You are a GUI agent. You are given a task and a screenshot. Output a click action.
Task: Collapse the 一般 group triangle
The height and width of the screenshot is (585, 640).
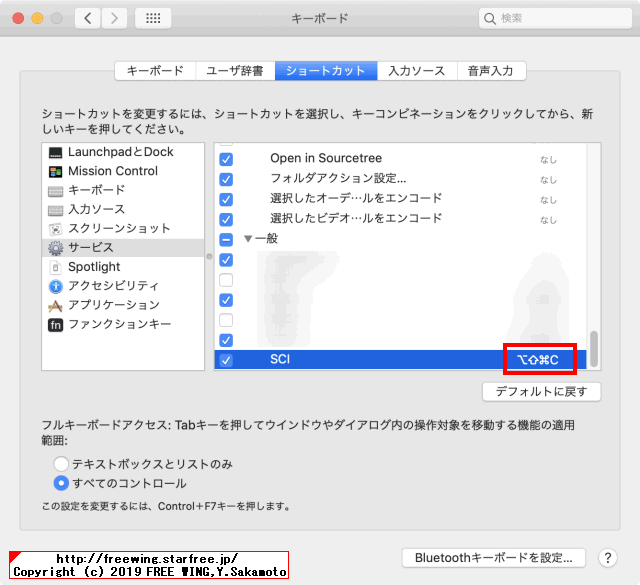coord(248,239)
